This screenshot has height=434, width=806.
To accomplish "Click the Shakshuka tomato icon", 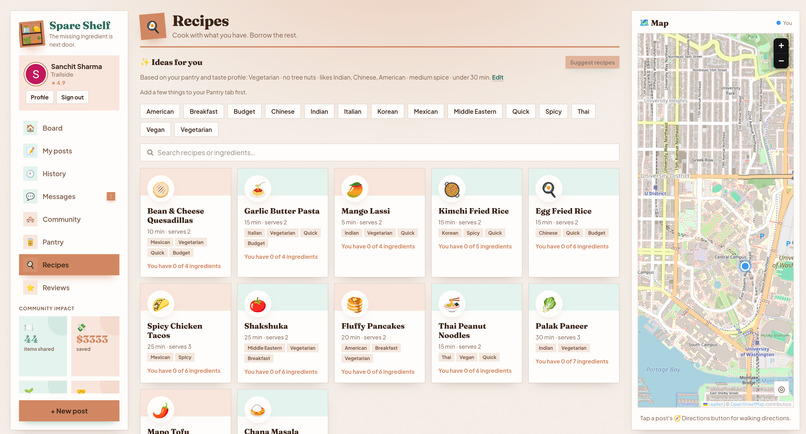I will pos(258,304).
